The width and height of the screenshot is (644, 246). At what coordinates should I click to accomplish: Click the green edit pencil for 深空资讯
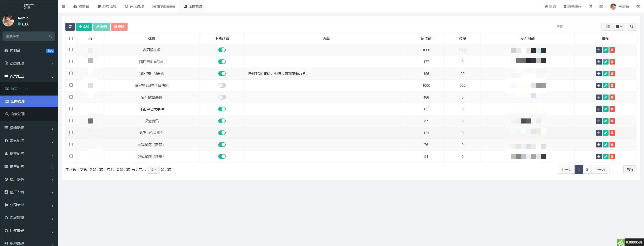pos(606,121)
